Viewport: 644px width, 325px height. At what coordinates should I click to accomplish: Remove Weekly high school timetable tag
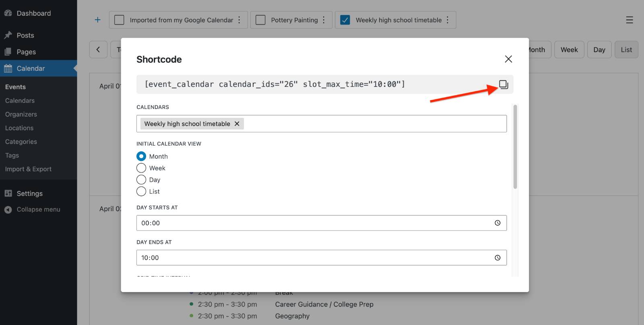tap(237, 123)
